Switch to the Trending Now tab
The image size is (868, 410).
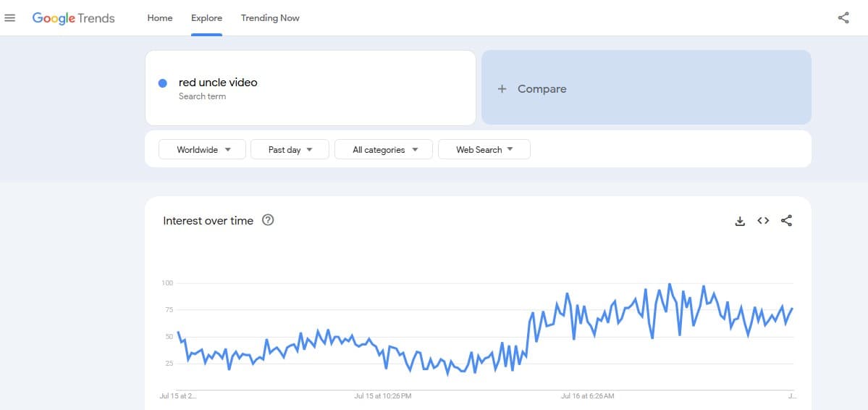pos(270,18)
